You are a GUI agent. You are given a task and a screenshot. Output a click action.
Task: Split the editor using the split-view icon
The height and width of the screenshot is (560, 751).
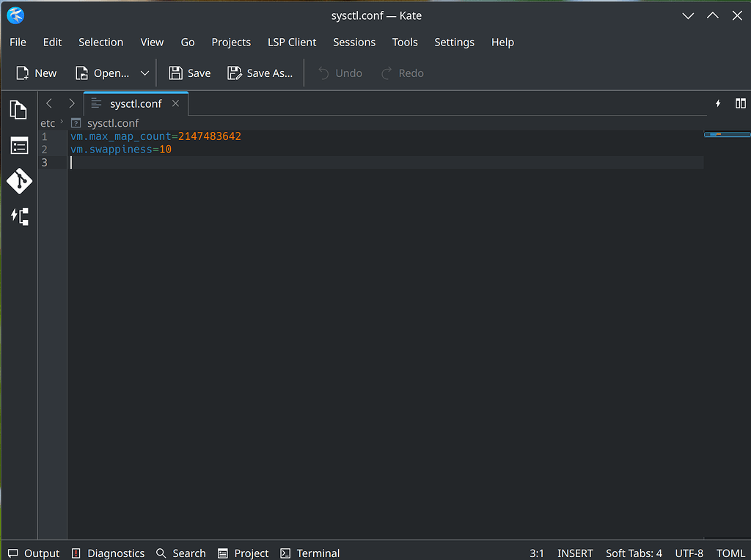tap(741, 103)
